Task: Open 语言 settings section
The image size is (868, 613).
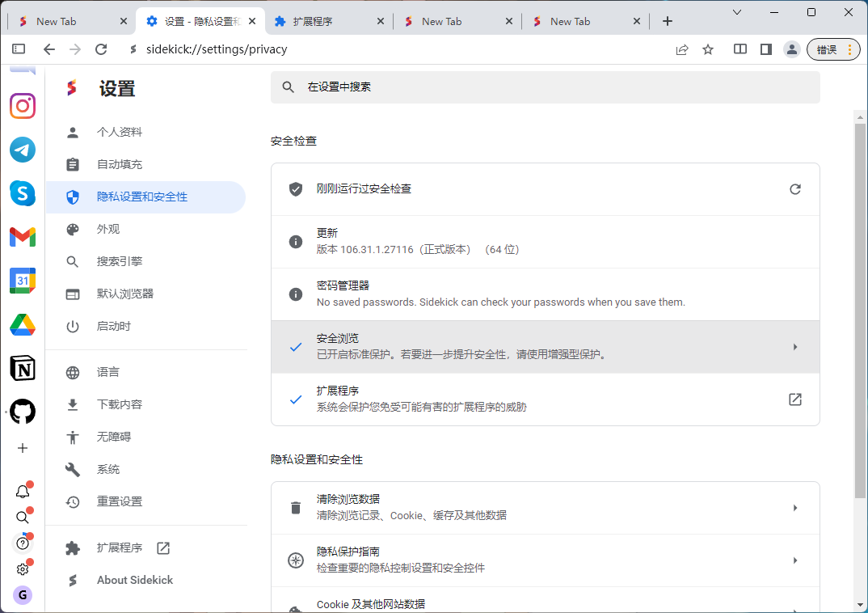Action: [146, 372]
